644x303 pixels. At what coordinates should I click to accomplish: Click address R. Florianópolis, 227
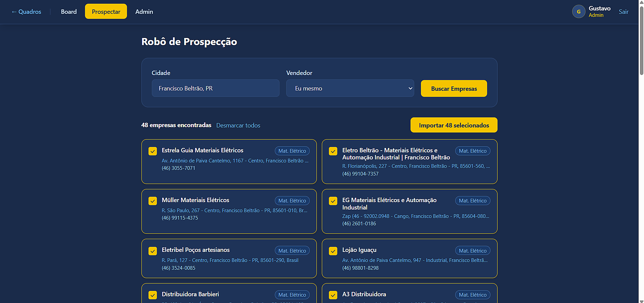coord(416,166)
